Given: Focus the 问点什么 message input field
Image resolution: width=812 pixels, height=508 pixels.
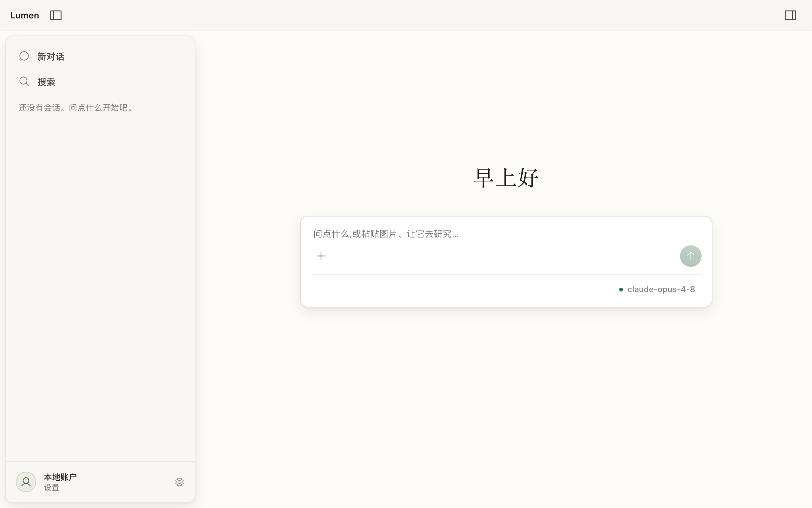Looking at the screenshot, I should [506, 234].
